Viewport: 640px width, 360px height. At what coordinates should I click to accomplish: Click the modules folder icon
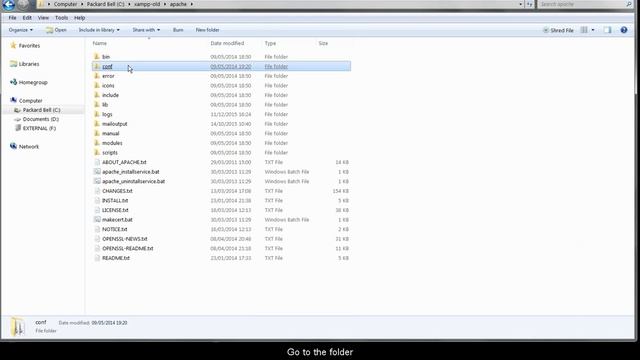(x=97, y=143)
